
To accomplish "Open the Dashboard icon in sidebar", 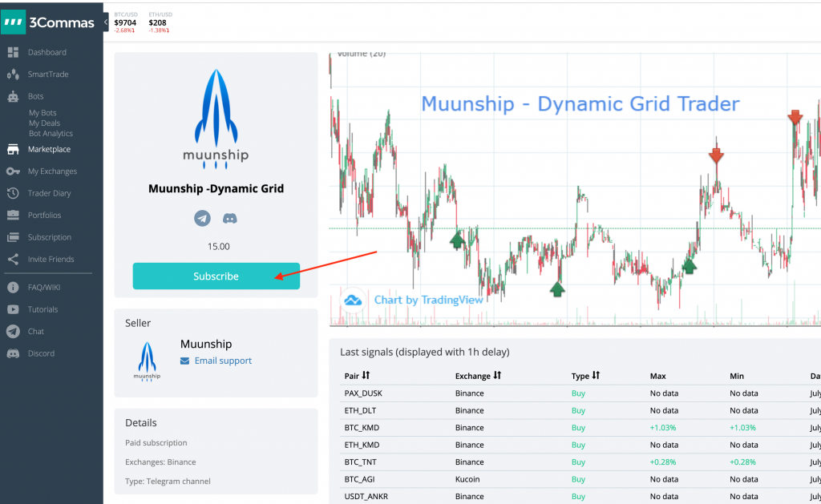I will [13, 52].
